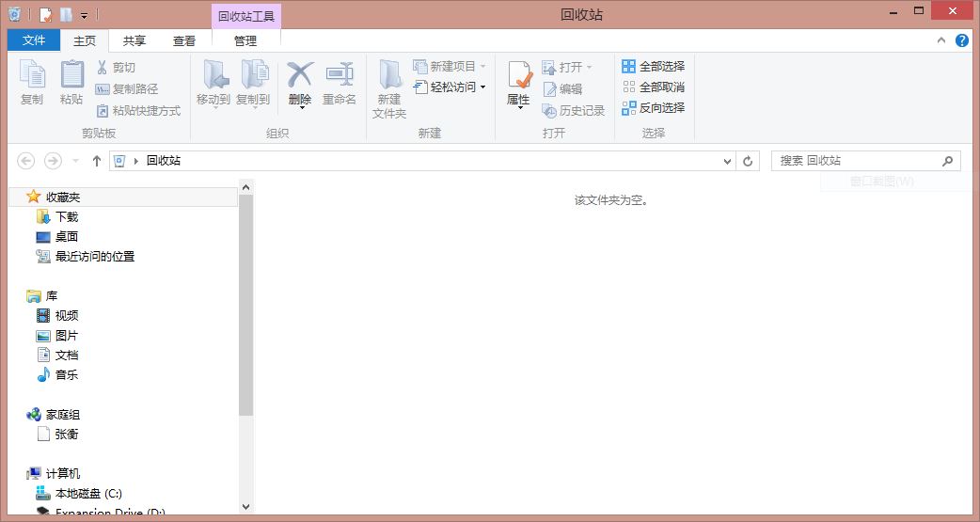Collapse the ribbon with the up chevron
This screenshot has width=980, height=522.
941,40
